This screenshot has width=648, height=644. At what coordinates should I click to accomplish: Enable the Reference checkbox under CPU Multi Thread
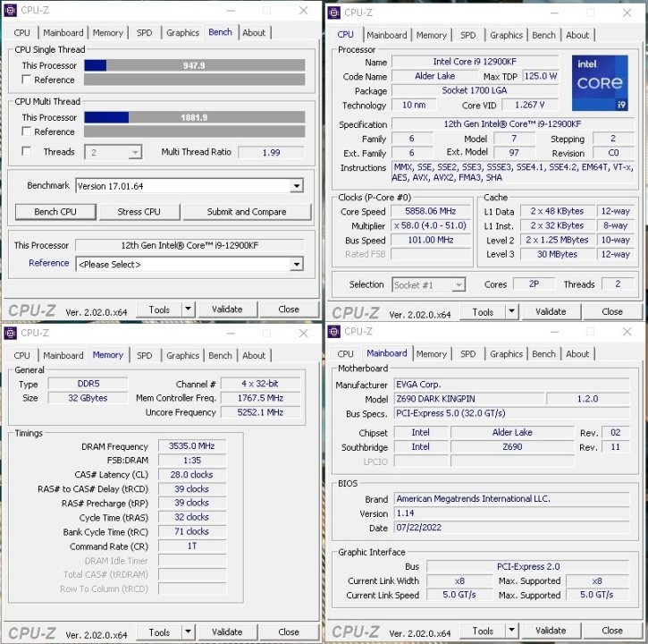pos(27,132)
